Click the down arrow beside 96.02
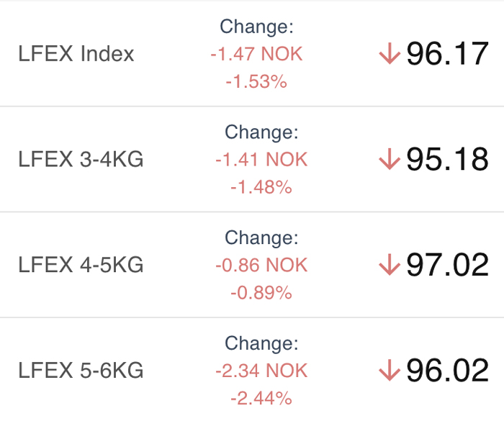 390,370
